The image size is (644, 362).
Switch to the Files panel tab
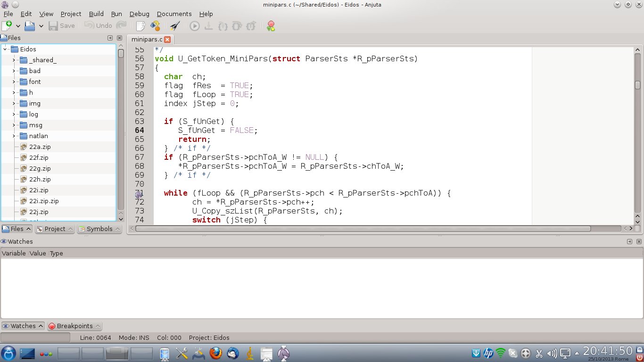tap(17, 229)
